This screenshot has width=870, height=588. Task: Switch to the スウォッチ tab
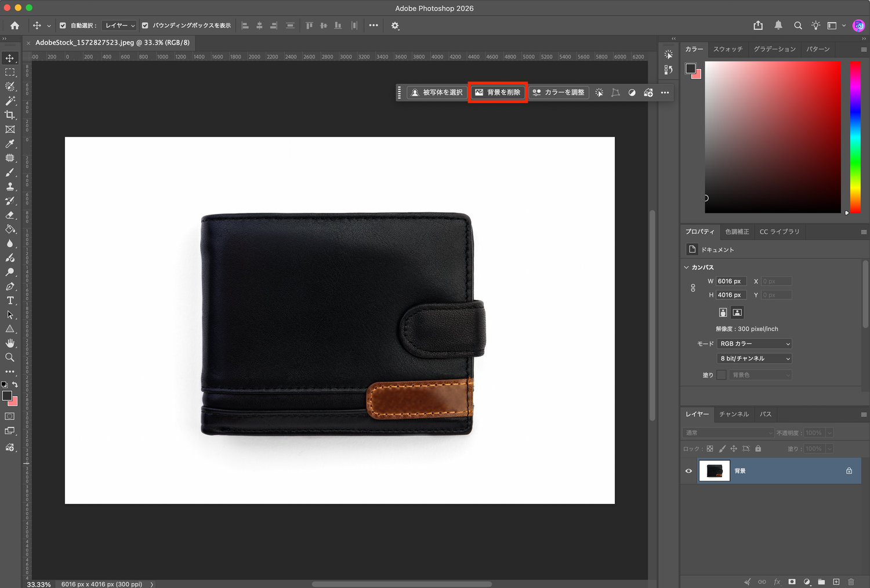728,49
